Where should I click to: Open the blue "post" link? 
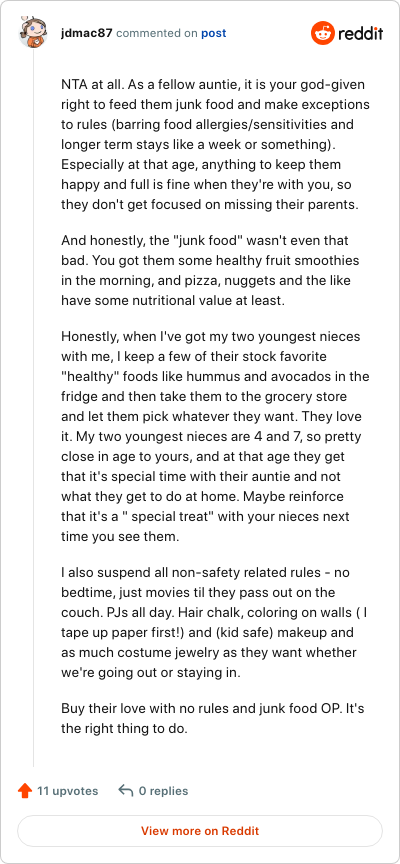(213, 33)
